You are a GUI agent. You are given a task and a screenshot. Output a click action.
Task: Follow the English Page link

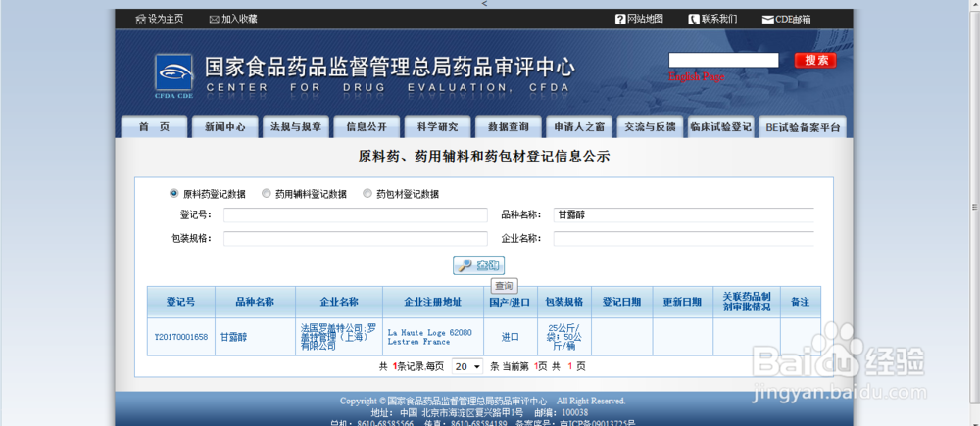click(696, 76)
